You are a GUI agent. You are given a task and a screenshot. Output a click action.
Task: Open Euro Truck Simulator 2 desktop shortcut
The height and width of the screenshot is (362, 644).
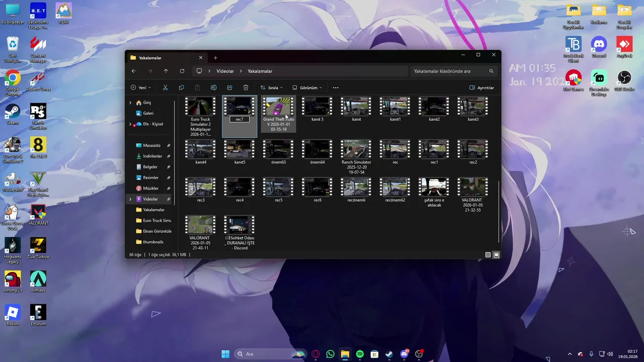click(13, 150)
